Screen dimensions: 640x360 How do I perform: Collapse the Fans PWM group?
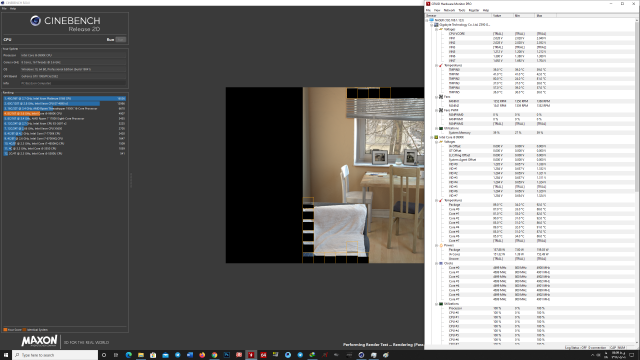click(436, 110)
